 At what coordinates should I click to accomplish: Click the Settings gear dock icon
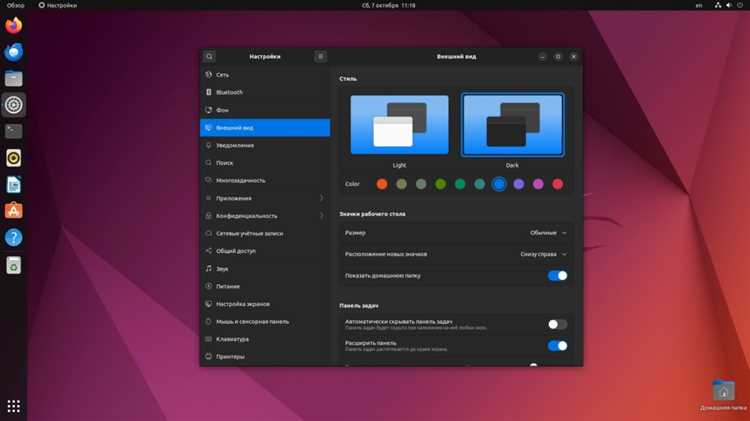[13, 104]
